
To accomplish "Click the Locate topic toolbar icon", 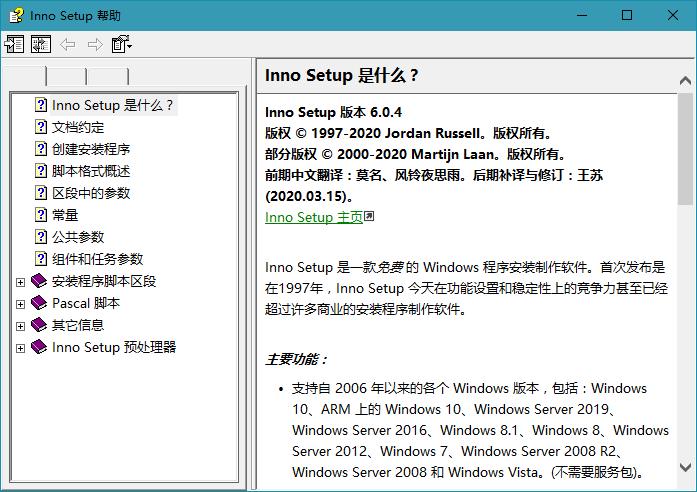I will (x=41, y=44).
